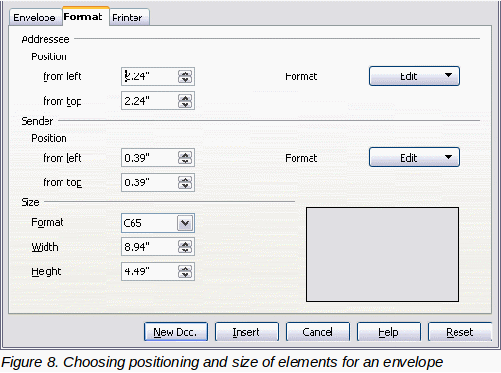Increase the envelope Width value
This screenshot has height=373, width=501.
click(185, 244)
